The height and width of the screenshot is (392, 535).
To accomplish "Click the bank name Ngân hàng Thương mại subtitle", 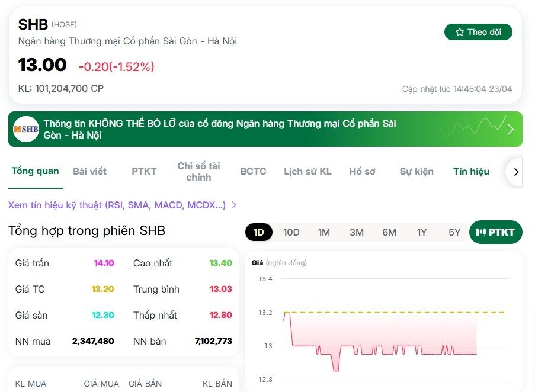I will (x=127, y=41).
